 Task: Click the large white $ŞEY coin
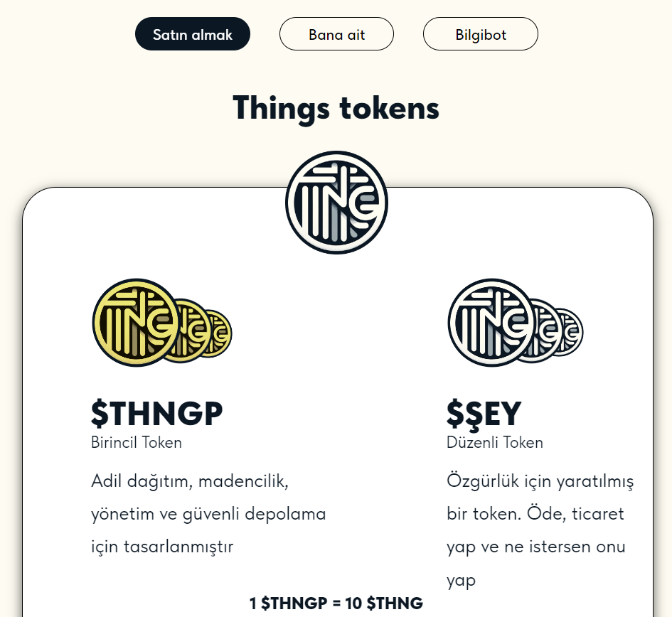[x=490, y=323]
